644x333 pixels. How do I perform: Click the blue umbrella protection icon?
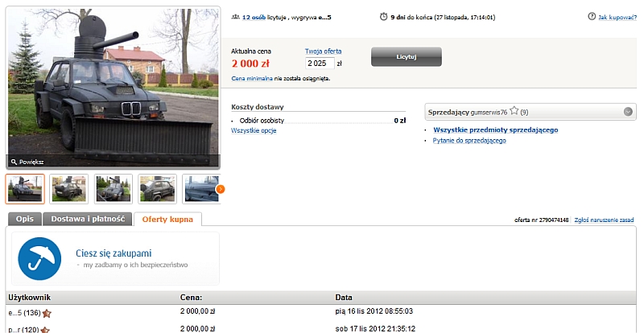pyautogui.click(x=39, y=259)
